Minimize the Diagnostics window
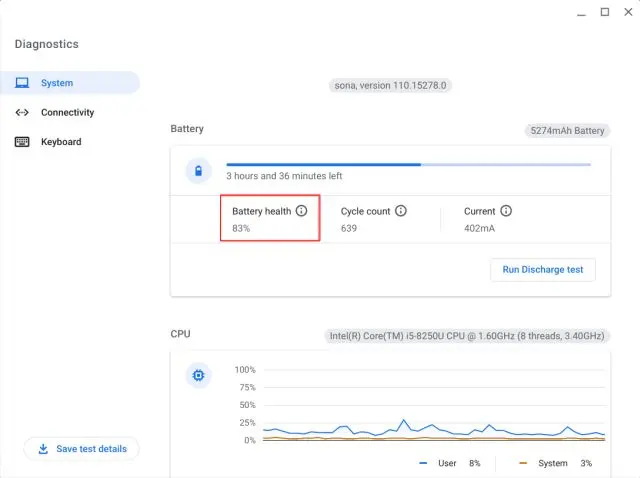640x478 pixels. coord(579,12)
